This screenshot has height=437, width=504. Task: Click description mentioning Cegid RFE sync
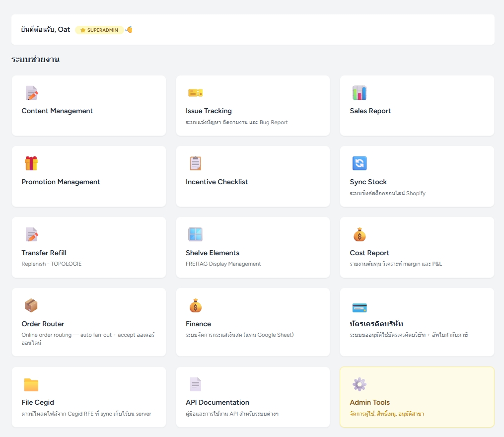(86, 414)
